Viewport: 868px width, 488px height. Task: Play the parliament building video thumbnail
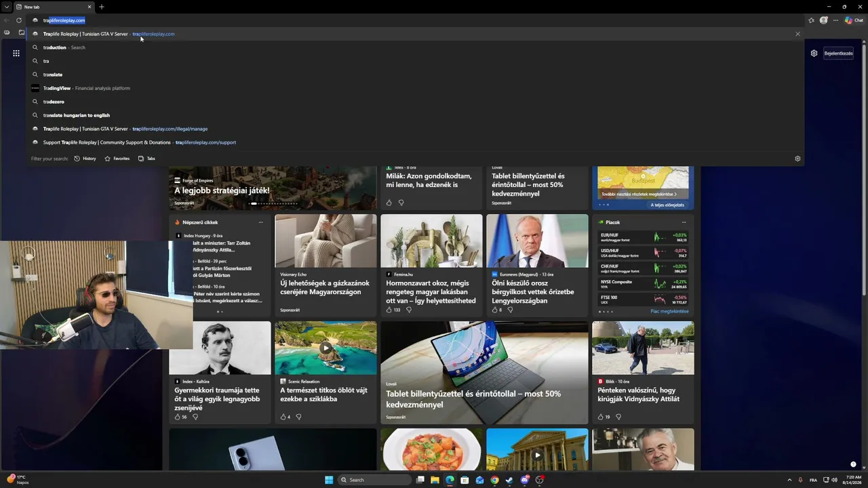537,455
